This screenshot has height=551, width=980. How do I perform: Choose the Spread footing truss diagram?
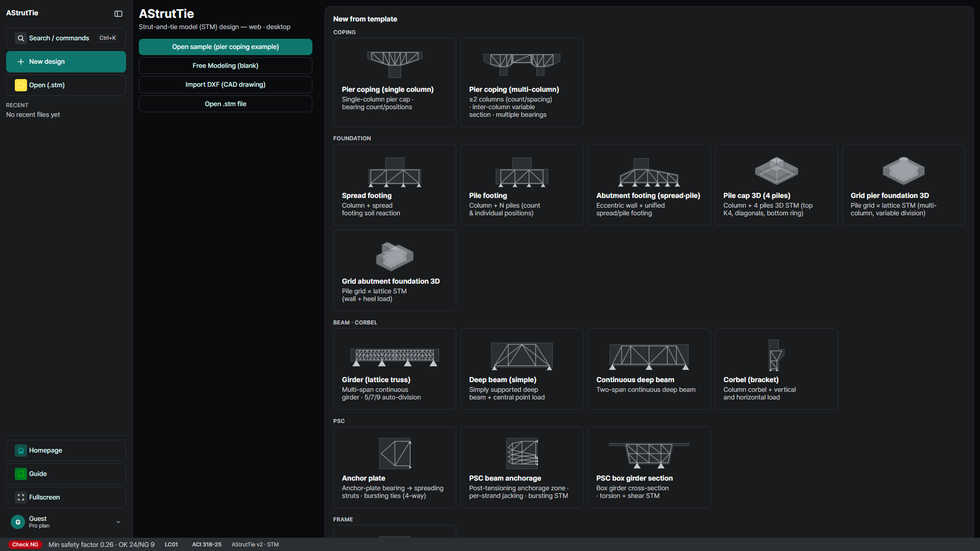[x=395, y=172]
